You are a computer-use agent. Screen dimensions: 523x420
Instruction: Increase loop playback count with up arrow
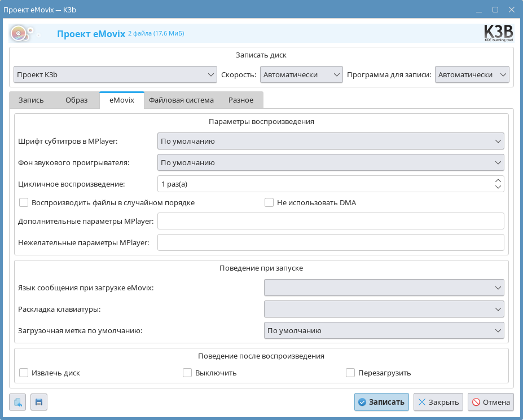click(x=498, y=180)
